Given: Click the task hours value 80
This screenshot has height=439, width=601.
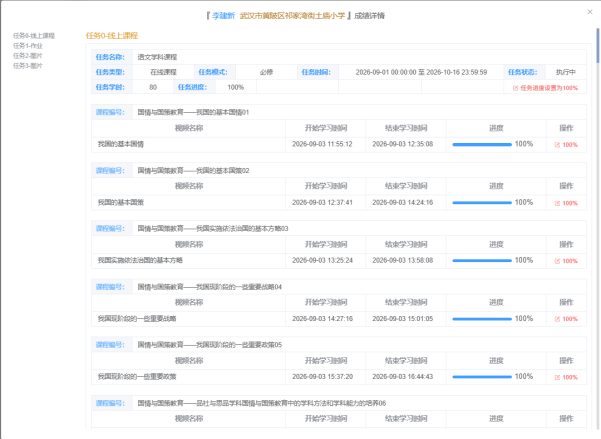Looking at the screenshot, I should point(153,87).
